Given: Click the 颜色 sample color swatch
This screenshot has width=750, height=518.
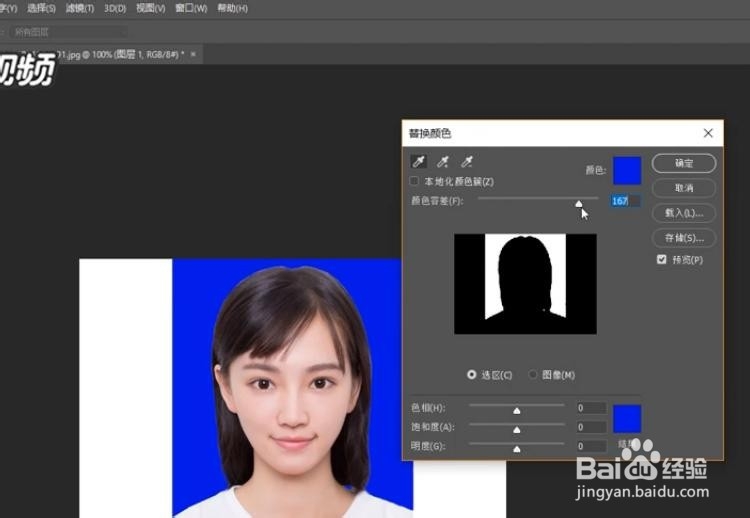Looking at the screenshot, I should point(627,170).
